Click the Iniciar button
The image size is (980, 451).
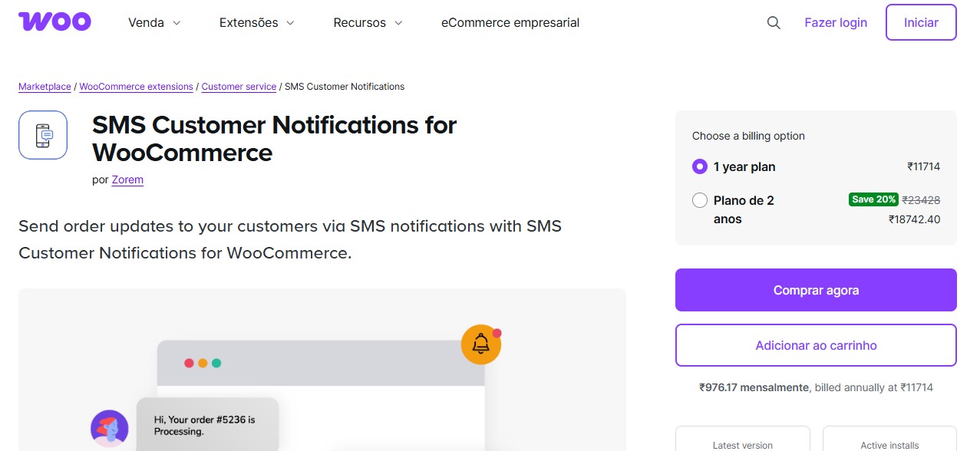pyautogui.click(x=920, y=22)
